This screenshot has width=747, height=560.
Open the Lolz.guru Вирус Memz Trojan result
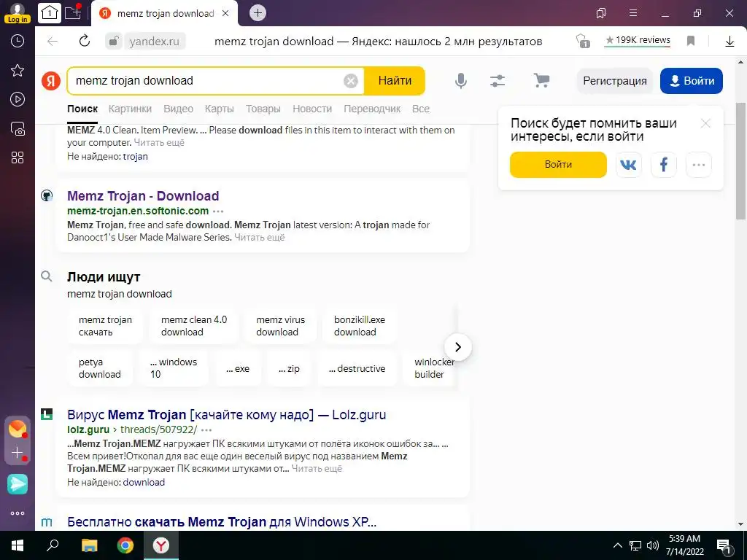226,415
